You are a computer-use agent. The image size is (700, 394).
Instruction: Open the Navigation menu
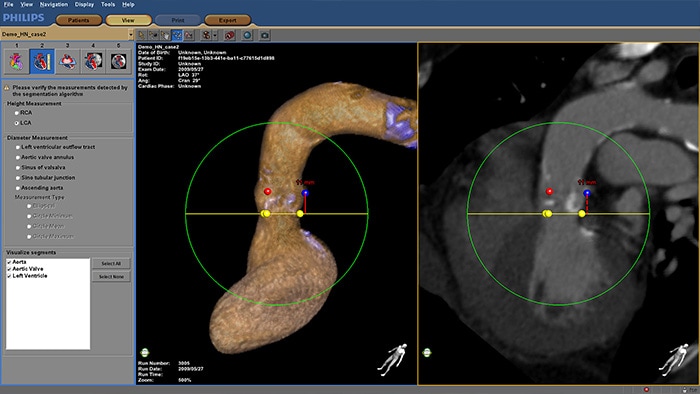(54, 4)
